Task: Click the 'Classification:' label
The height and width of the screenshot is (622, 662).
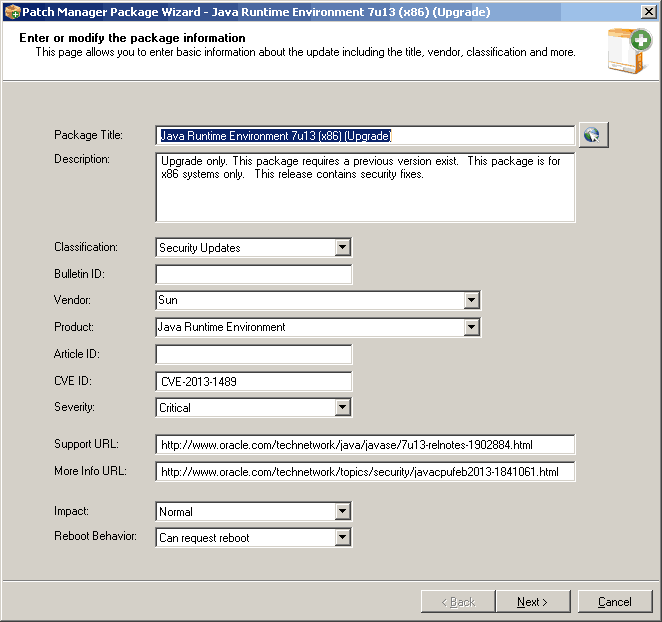Action: pos(86,247)
